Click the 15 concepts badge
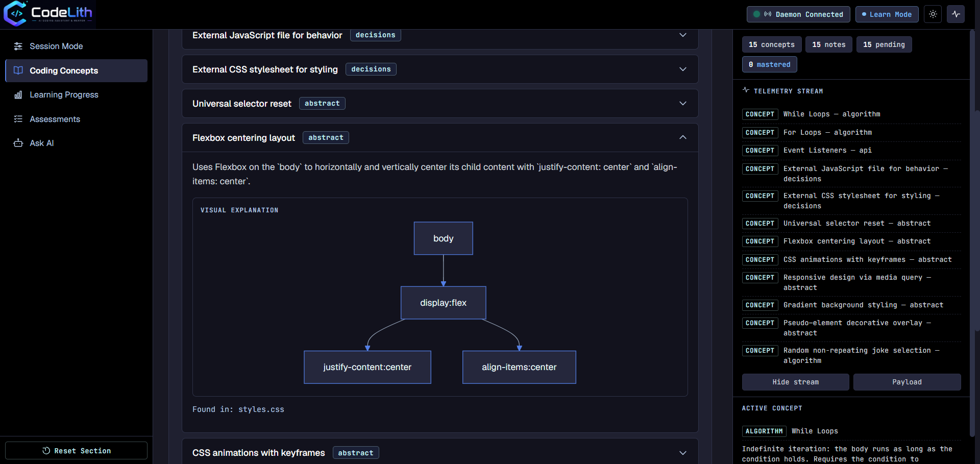The image size is (980, 464). click(772, 44)
